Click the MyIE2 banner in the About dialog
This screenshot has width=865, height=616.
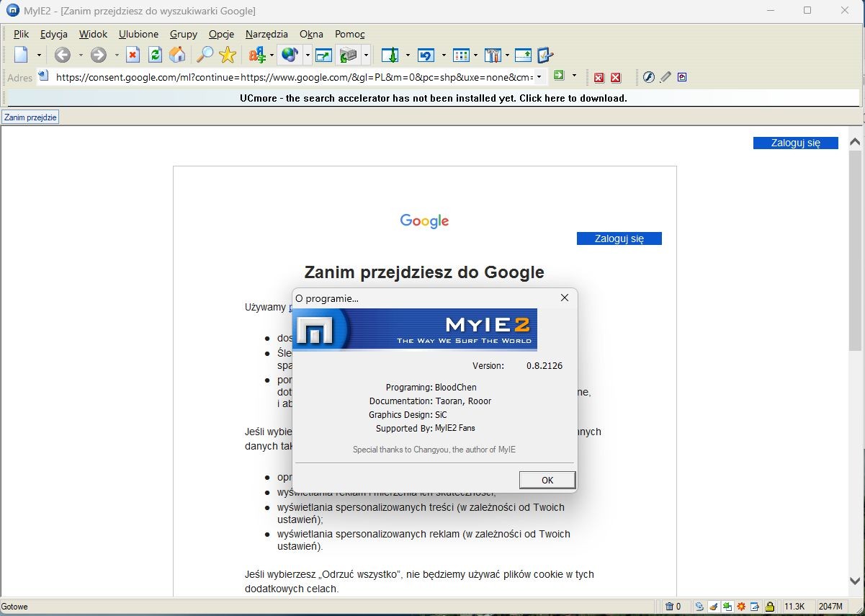415,329
